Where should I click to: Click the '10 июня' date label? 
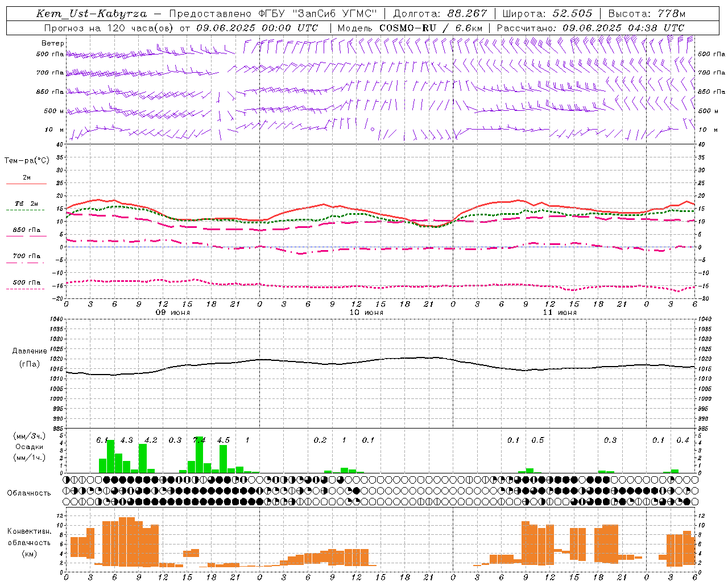(366, 313)
